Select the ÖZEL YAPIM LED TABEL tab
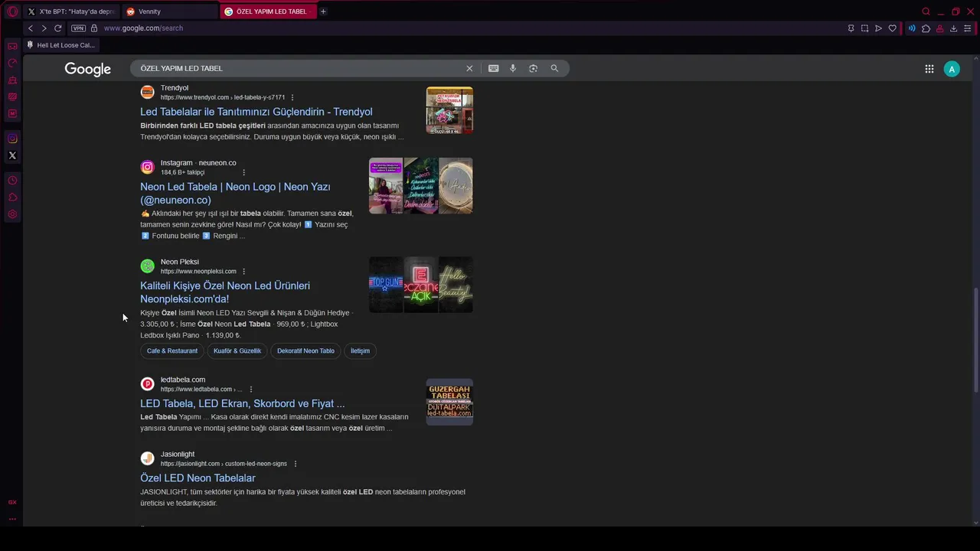The image size is (980, 551). pyautogui.click(x=268, y=11)
